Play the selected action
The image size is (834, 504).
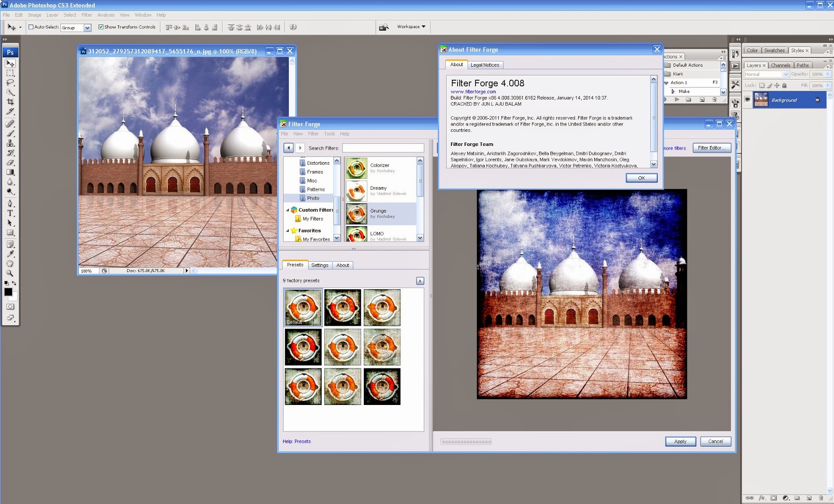[x=677, y=99]
